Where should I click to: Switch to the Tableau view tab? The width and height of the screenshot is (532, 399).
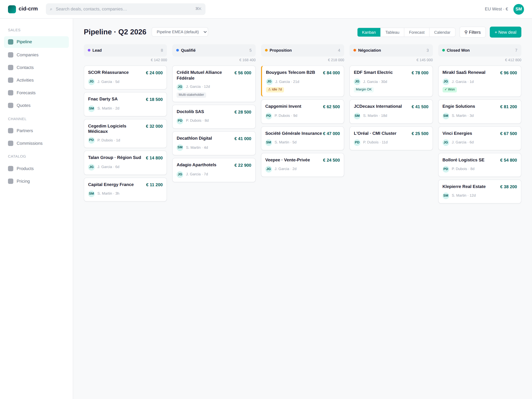click(392, 32)
